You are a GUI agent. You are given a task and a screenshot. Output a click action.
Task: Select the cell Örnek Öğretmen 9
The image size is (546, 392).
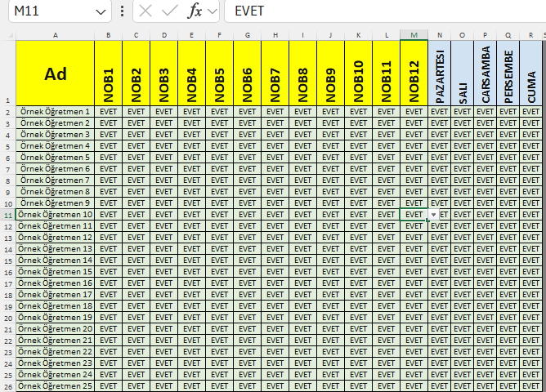(x=55, y=203)
